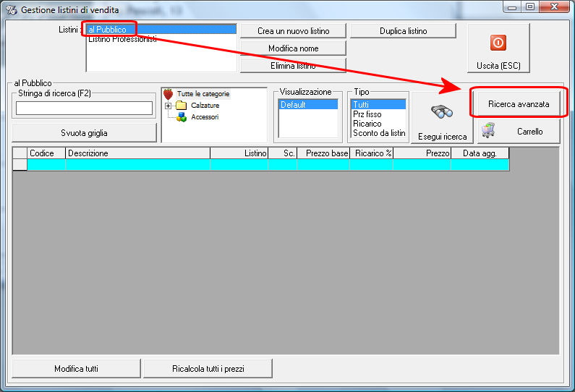
Task: Click the 'Ricarico %' column header
Action: [371, 153]
